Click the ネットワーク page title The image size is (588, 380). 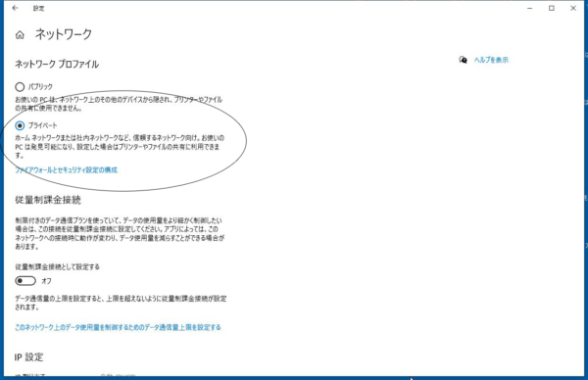[64, 34]
